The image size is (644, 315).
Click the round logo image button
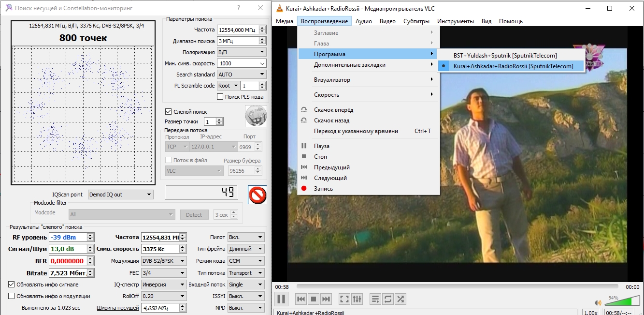click(x=256, y=116)
